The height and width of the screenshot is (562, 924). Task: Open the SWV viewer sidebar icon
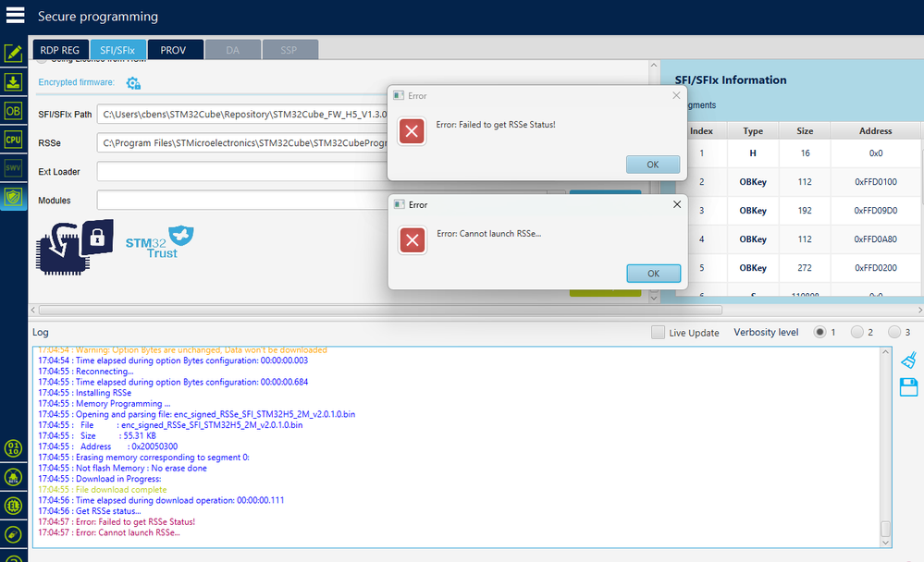[13, 168]
